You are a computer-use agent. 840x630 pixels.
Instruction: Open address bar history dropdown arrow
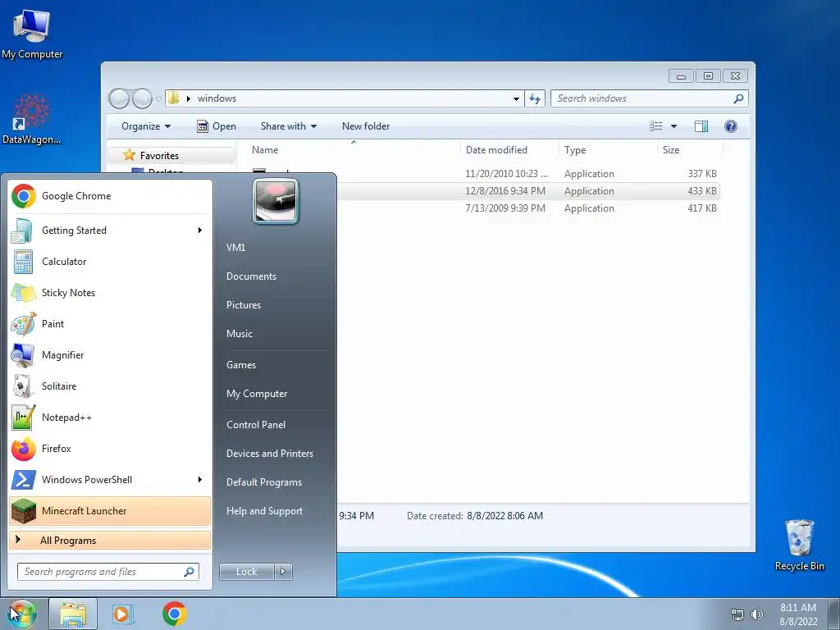pos(516,98)
